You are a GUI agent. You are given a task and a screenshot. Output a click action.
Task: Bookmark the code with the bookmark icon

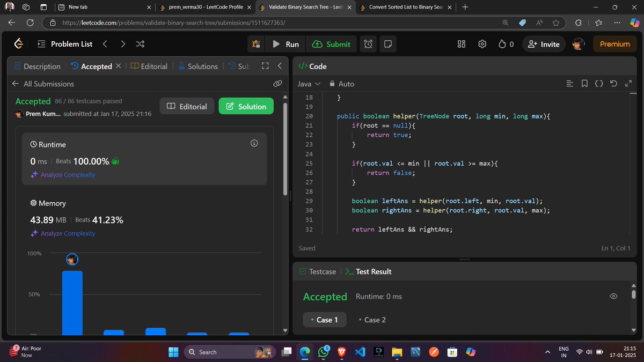[x=584, y=84]
